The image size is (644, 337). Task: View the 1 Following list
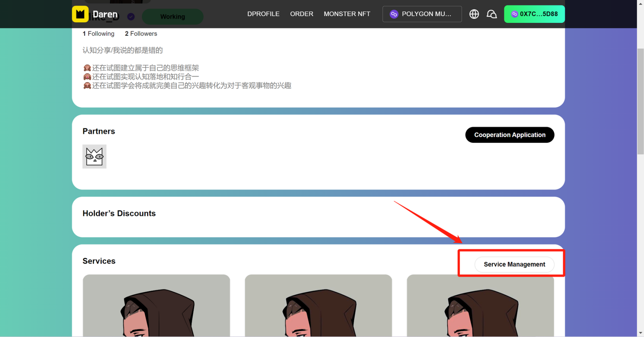98,34
